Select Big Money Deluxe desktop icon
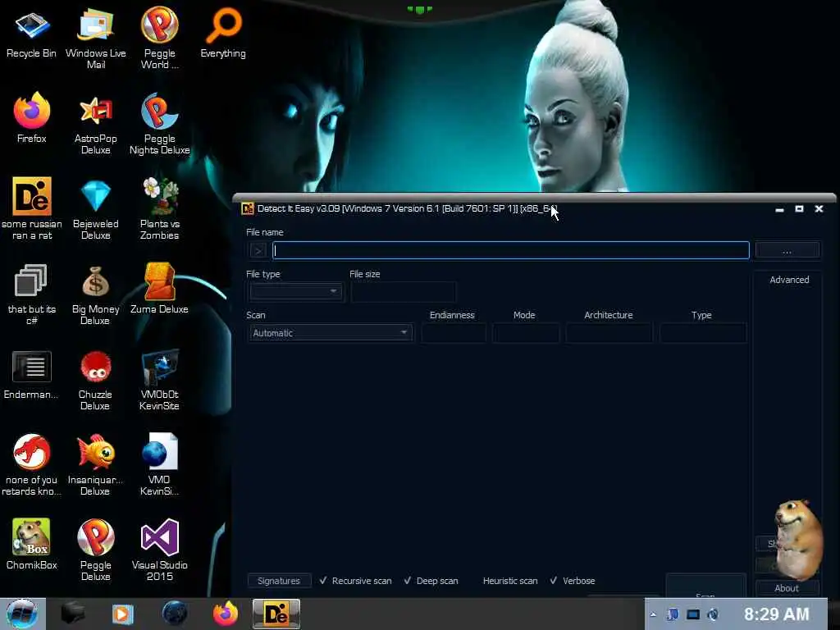This screenshot has width=840, height=630. [x=95, y=294]
